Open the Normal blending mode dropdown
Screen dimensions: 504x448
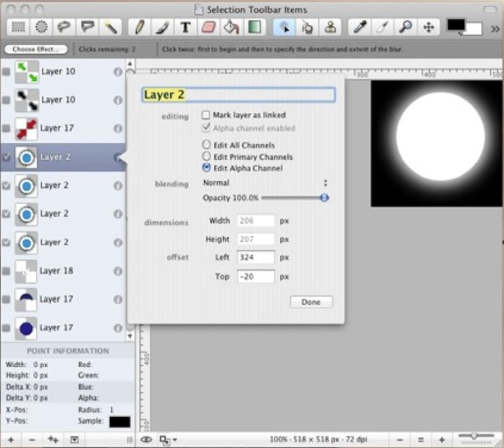pos(265,183)
